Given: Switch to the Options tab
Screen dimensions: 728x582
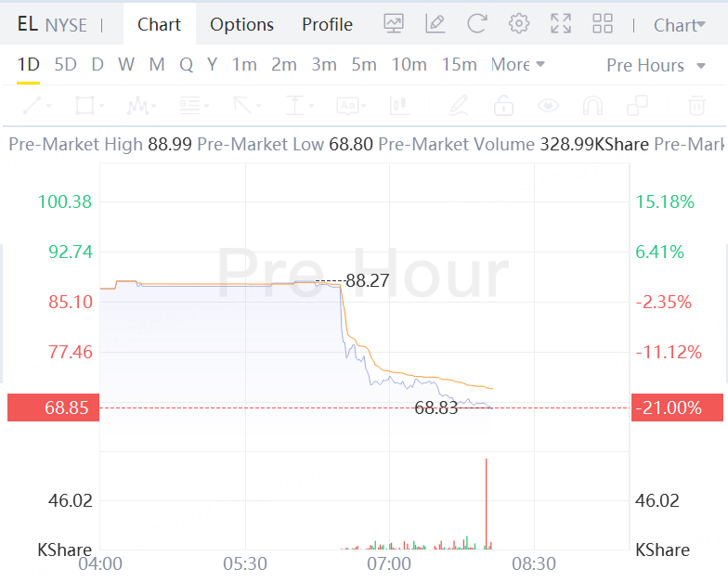Looking at the screenshot, I should pos(241,24).
